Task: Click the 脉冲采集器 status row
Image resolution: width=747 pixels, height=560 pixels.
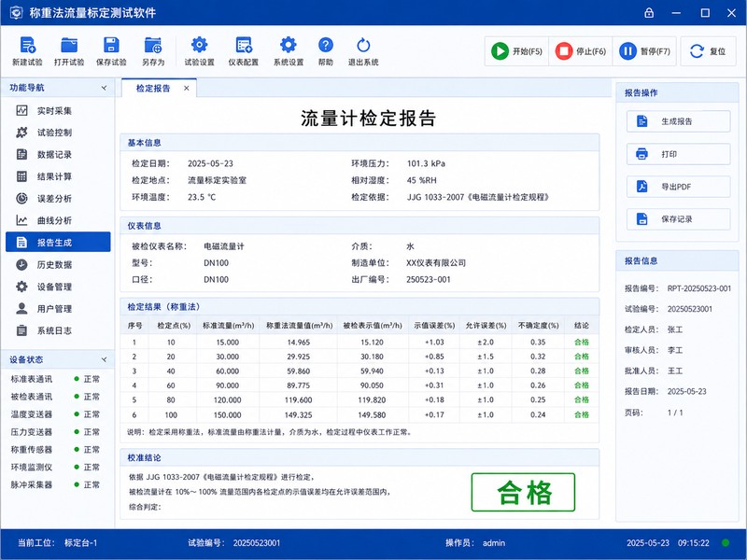Action: (55, 484)
